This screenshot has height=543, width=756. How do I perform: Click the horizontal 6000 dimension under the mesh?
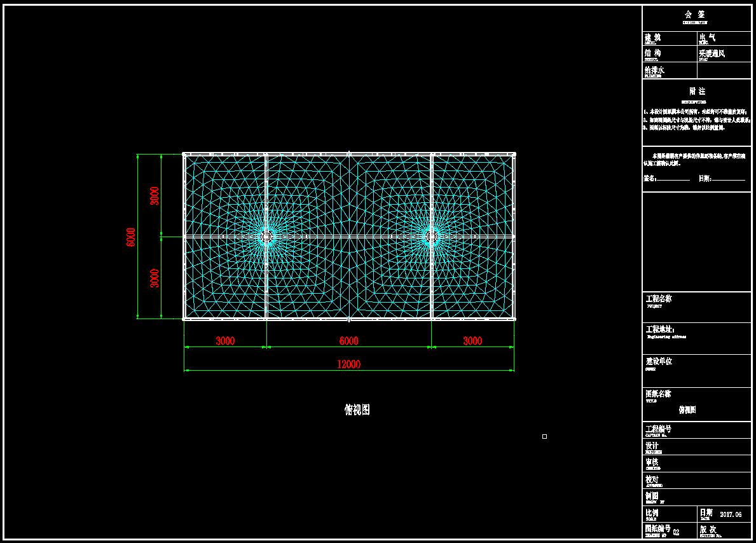(348, 341)
